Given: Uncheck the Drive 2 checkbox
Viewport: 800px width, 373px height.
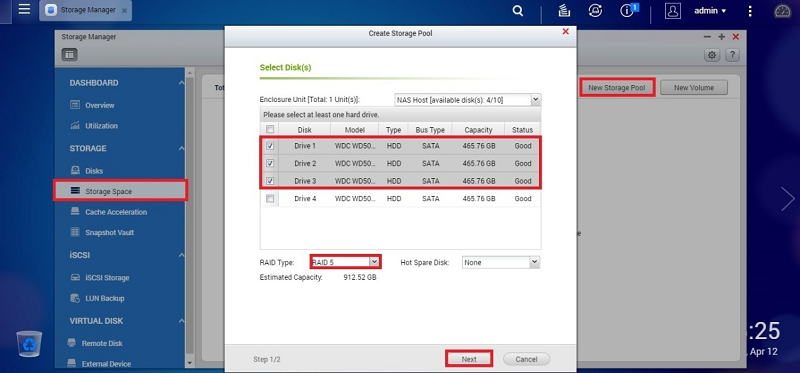Looking at the screenshot, I should [270, 163].
